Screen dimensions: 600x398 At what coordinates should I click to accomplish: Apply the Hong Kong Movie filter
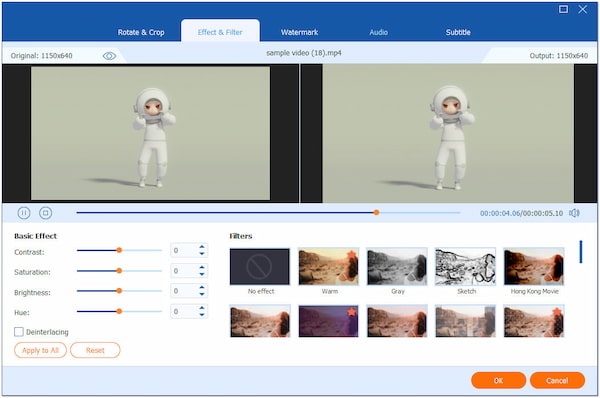[x=534, y=267]
